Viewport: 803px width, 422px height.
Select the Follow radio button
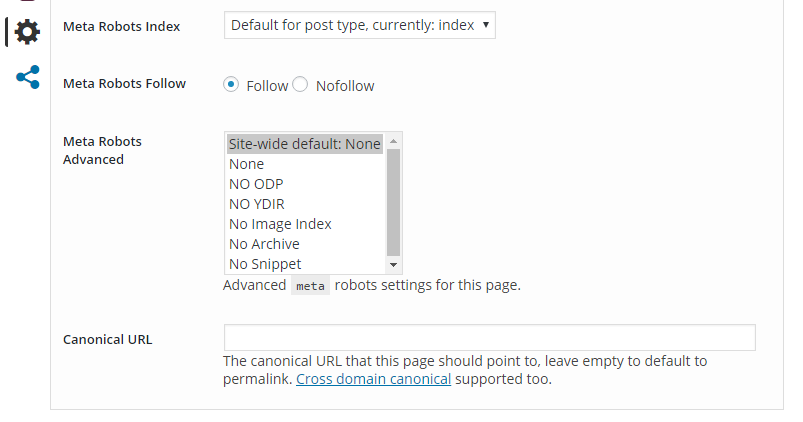231,84
